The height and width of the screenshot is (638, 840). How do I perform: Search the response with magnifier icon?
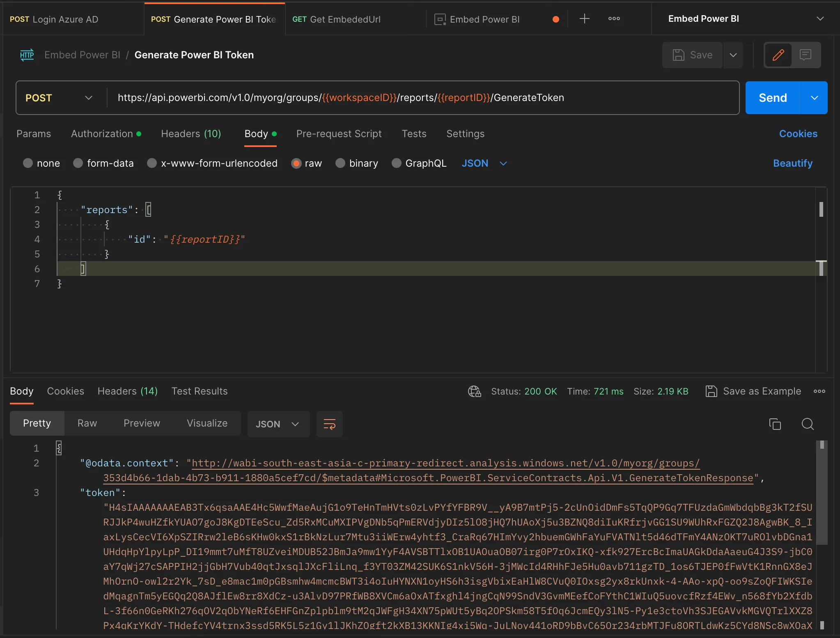point(807,424)
